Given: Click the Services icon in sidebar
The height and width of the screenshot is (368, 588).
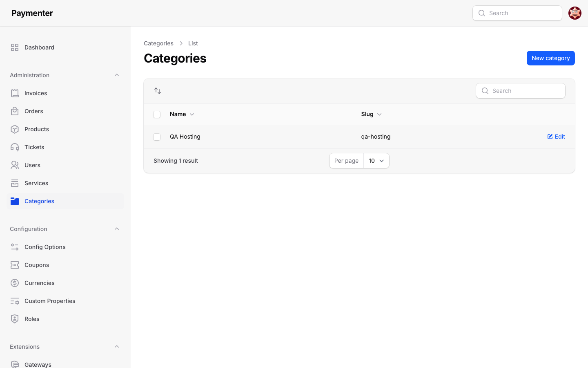Looking at the screenshot, I should point(15,183).
